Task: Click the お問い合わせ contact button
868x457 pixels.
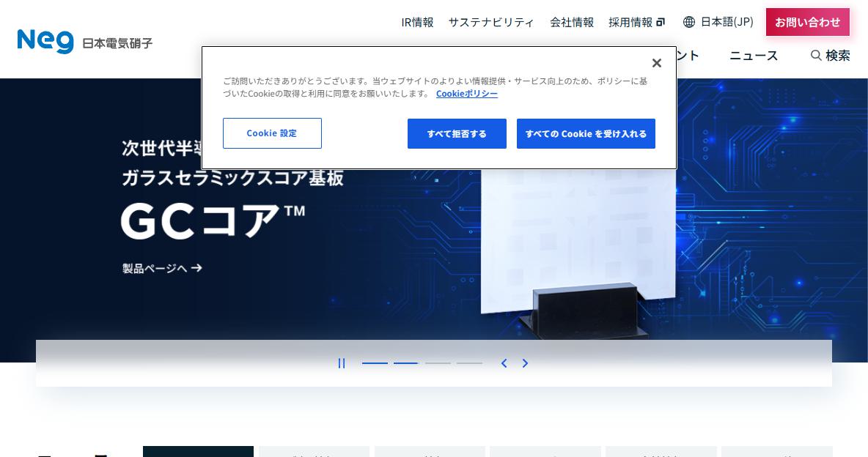Action: point(807,22)
